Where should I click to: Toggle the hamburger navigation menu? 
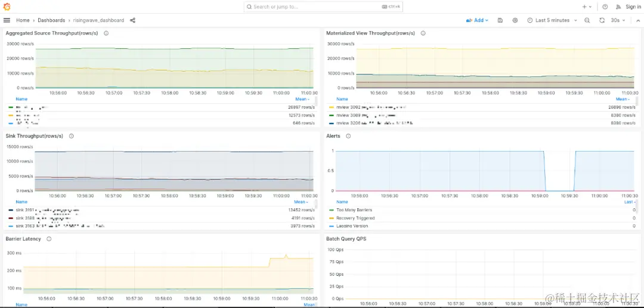(7, 20)
